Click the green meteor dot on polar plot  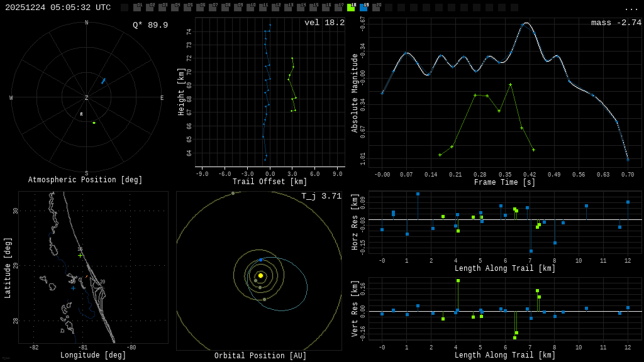click(94, 123)
